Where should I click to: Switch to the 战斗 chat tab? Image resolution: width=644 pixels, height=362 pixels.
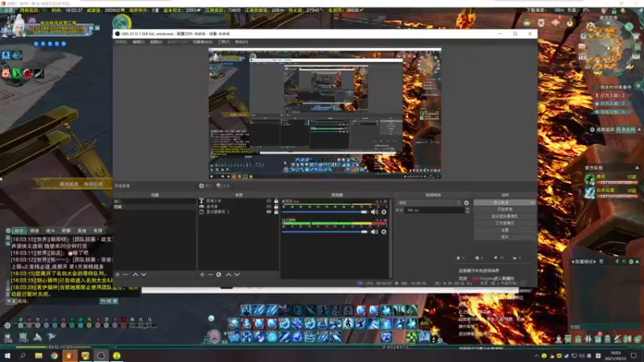[x=50, y=231]
